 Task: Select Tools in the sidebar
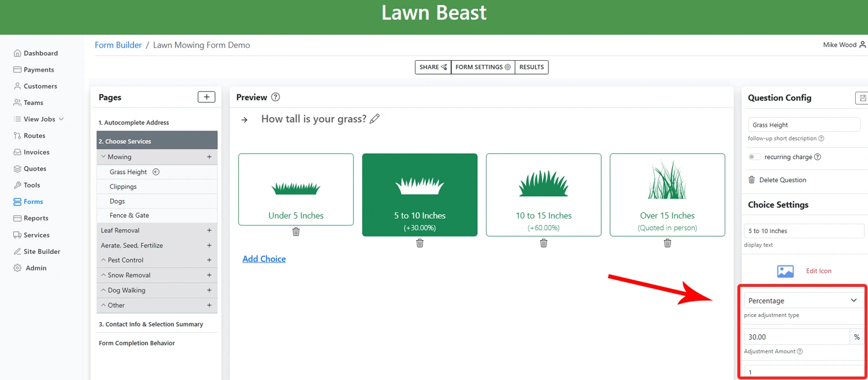pyautogui.click(x=27, y=185)
